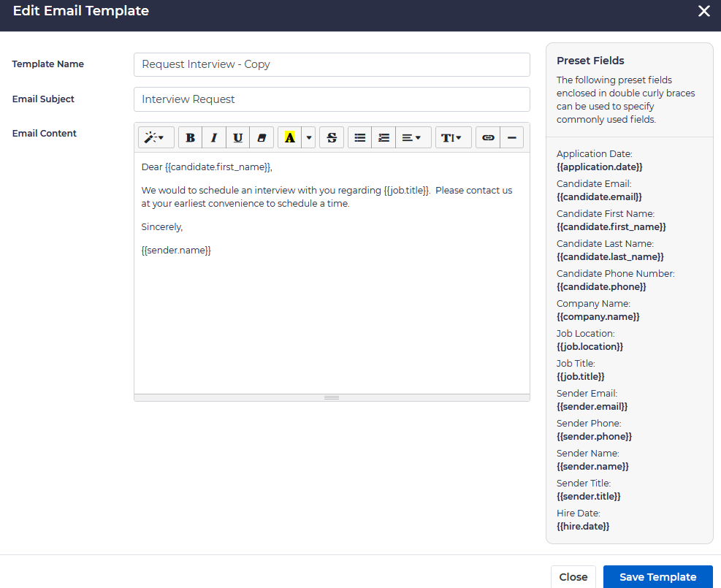Apply italic formatting to text
Viewport: 721px width, 588px height.
[214, 137]
